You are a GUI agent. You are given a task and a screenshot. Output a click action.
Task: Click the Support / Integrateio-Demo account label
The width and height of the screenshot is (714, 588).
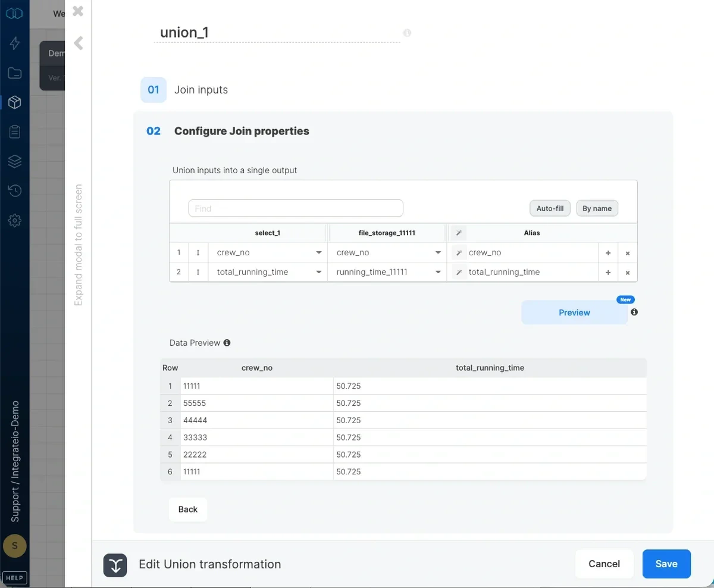tap(15, 461)
